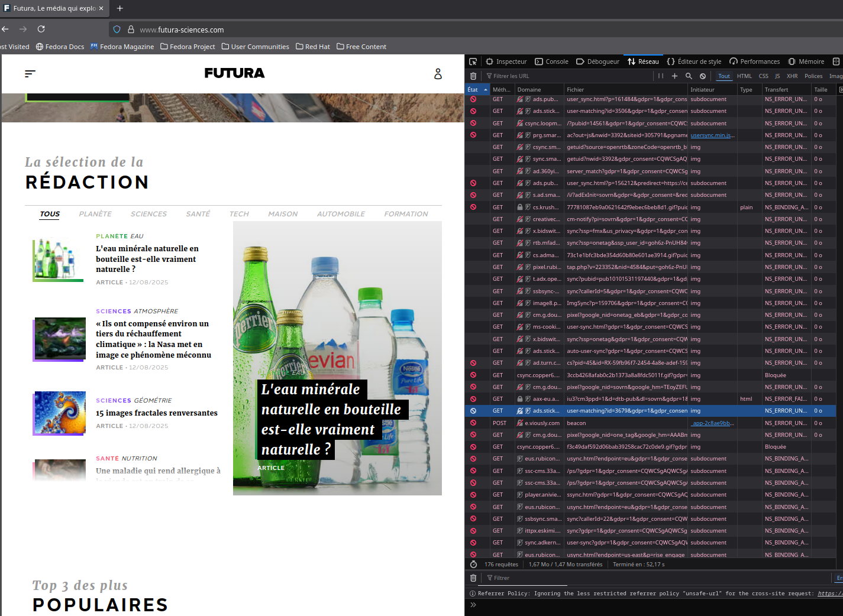Image resolution: width=843 pixels, height=616 pixels.
Task: Click the lock icon in aax-eu.a... row
Action: click(519, 399)
